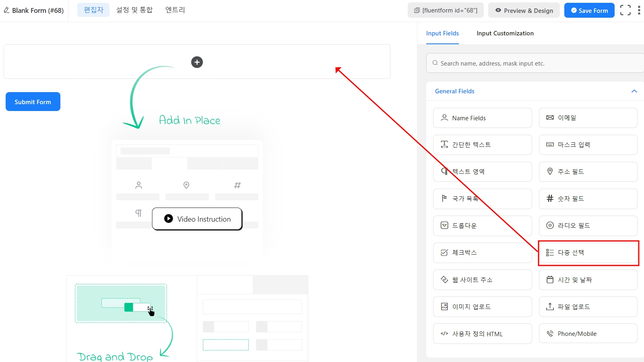Click the Submit Form button
644x362 pixels.
(x=33, y=102)
